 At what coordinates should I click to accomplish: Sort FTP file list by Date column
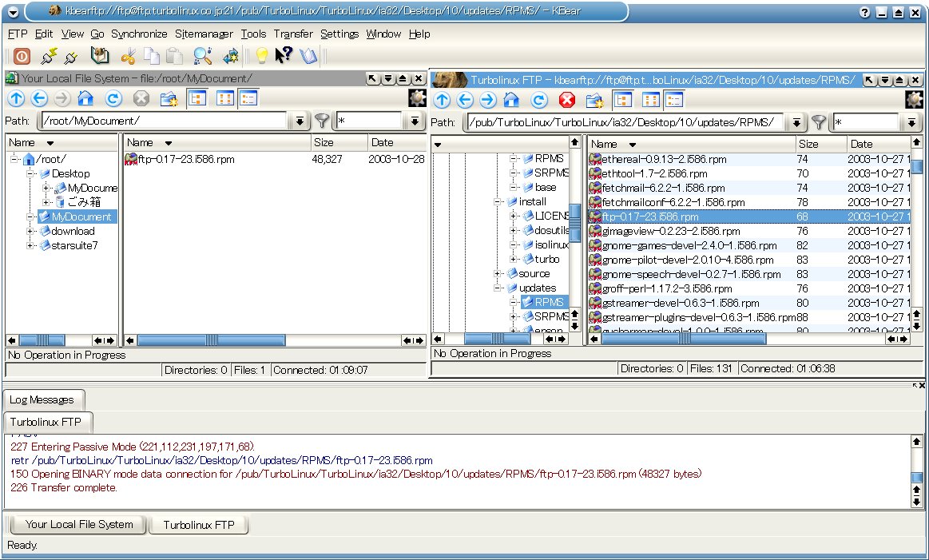coord(878,144)
